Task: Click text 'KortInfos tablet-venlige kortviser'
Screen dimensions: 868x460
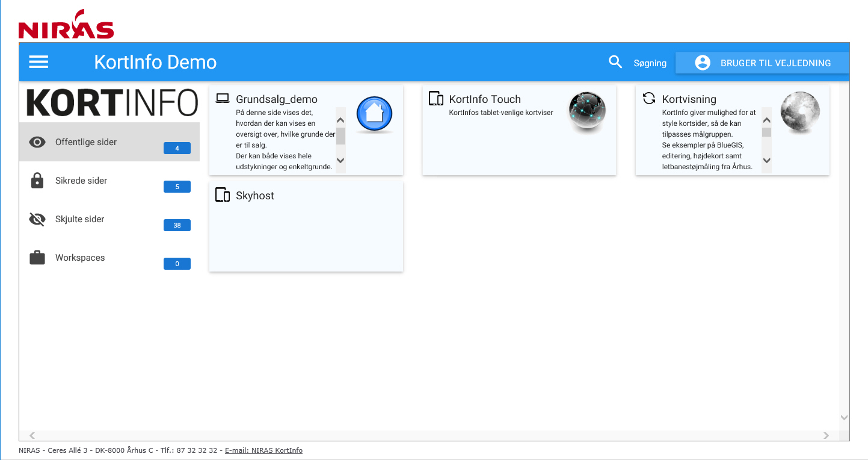Action: [x=501, y=113]
